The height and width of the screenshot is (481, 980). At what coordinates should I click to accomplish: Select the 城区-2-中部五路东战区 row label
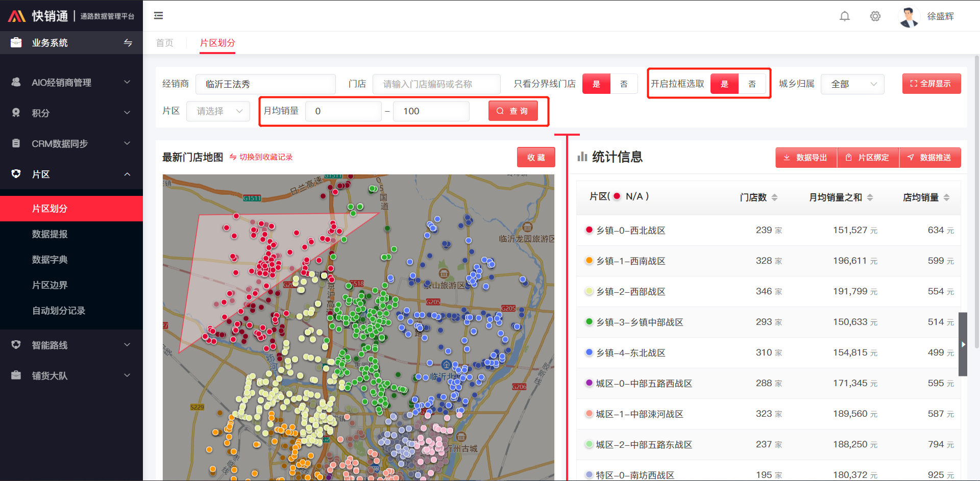pyautogui.click(x=644, y=445)
